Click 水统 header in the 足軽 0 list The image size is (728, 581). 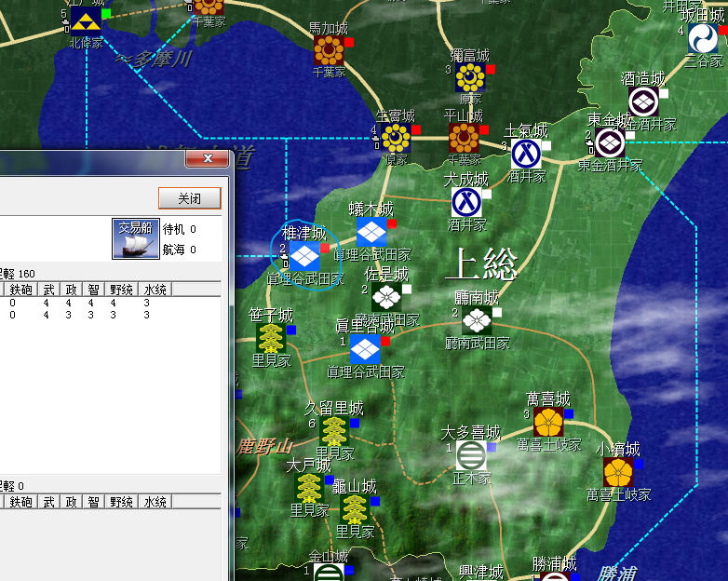tap(155, 502)
